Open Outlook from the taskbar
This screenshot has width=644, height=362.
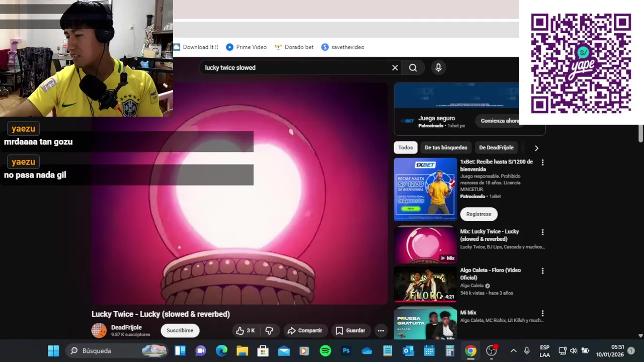coord(408,351)
